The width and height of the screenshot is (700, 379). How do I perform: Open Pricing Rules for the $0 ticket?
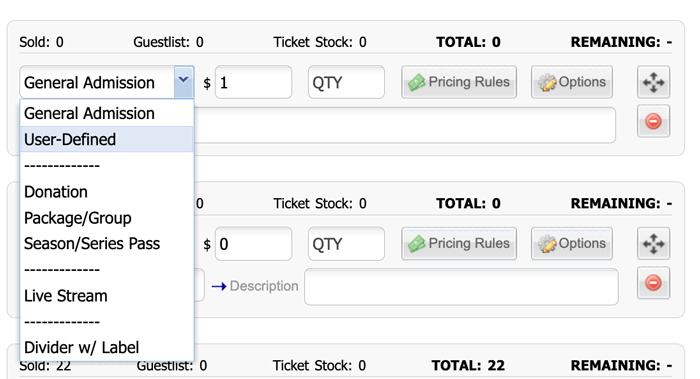(x=459, y=244)
